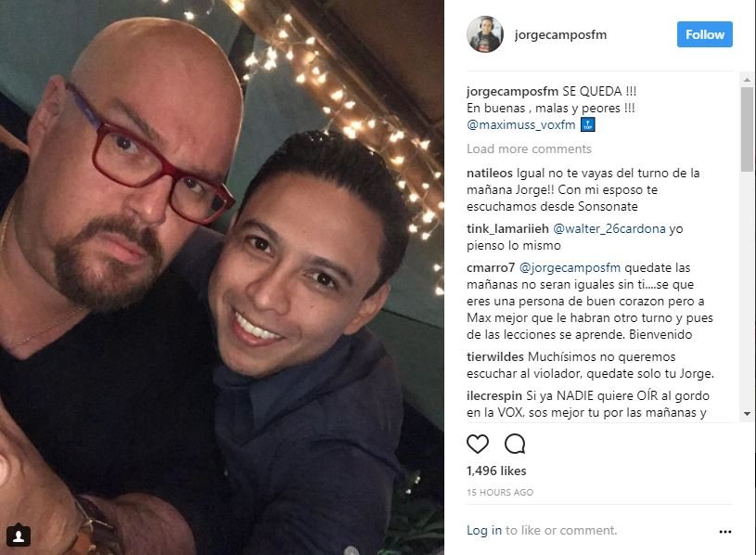Open natileos commenter profile
The height and width of the screenshot is (555, 756).
[x=490, y=174]
